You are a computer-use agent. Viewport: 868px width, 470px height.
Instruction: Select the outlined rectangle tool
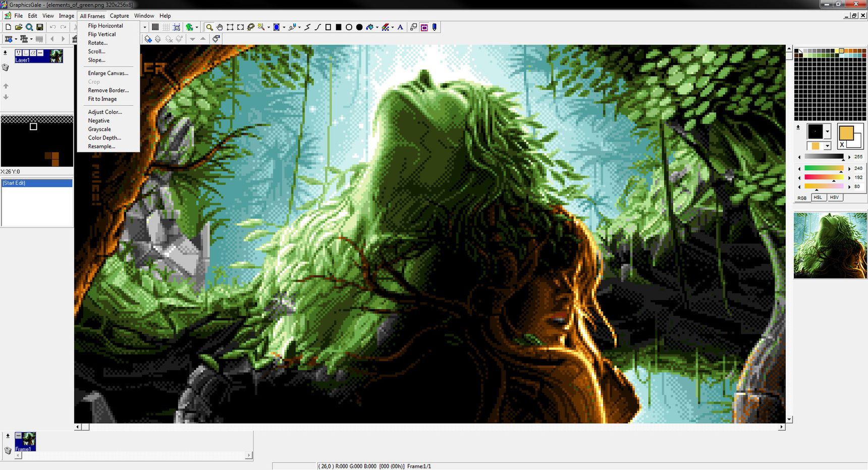pyautogui.click(x=328, y=27)
